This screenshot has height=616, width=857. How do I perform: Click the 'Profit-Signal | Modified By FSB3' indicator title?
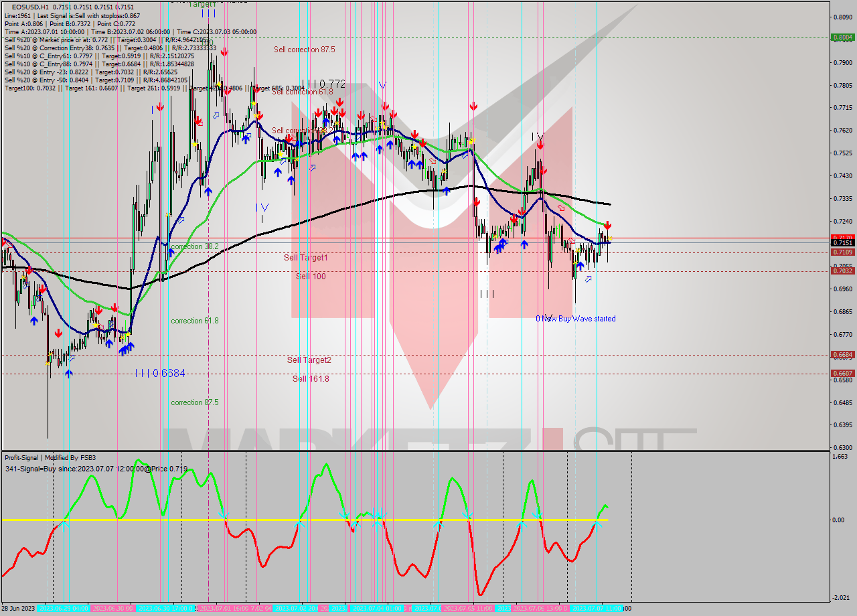(50, 458)
